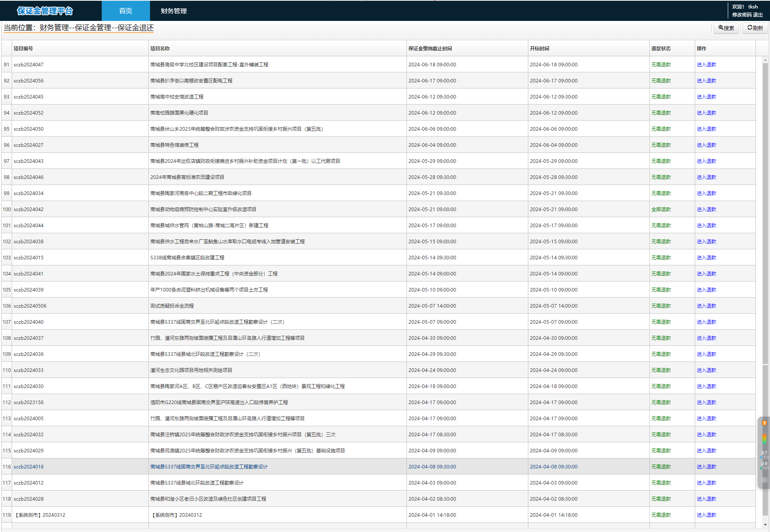Click the 搜索 search button

point(726,28)
